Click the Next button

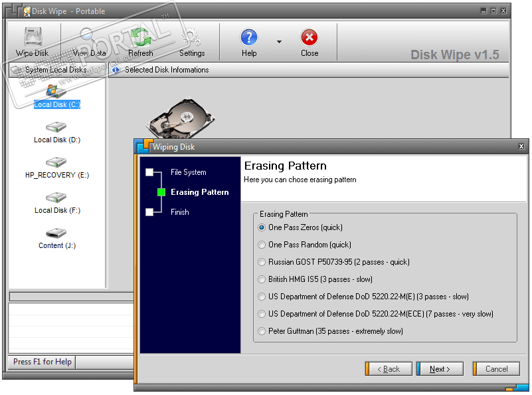pyautogui.click(x=440, y=369)
